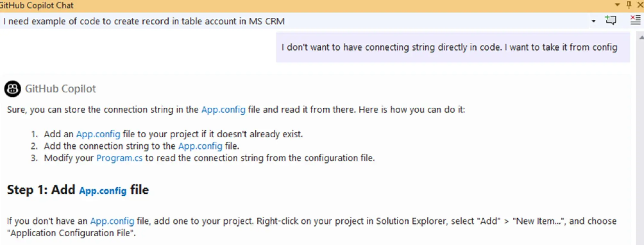Close the GitHub Copilot Chat panel
The height and width of the screenshot is (245, 644).
coord(640,5)
